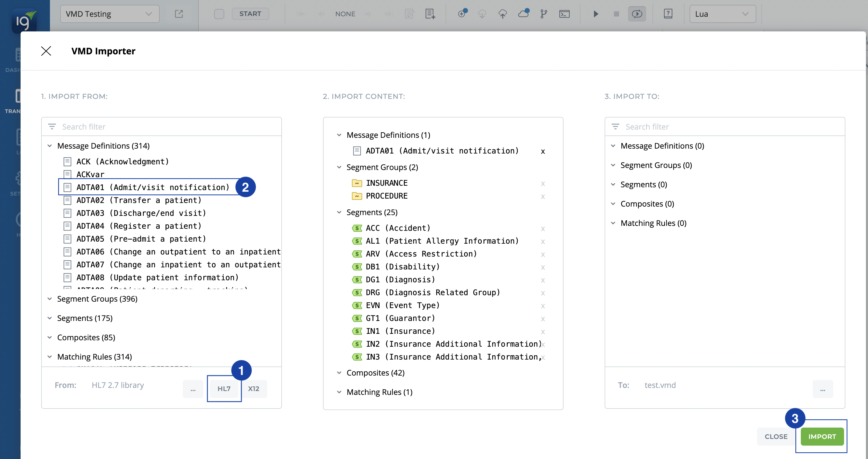Image resolution: width=868 pixels, height=459 pixels.
Task: Open the VMD Testing channel selector
Action: pyautogui.click(x=110, y=14)
